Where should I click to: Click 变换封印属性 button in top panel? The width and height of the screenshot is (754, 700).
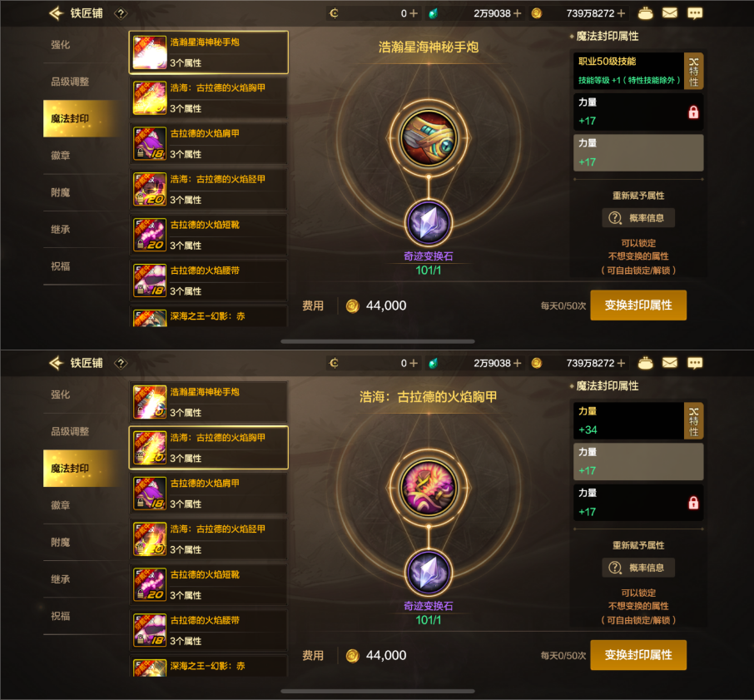coord(638,305)
